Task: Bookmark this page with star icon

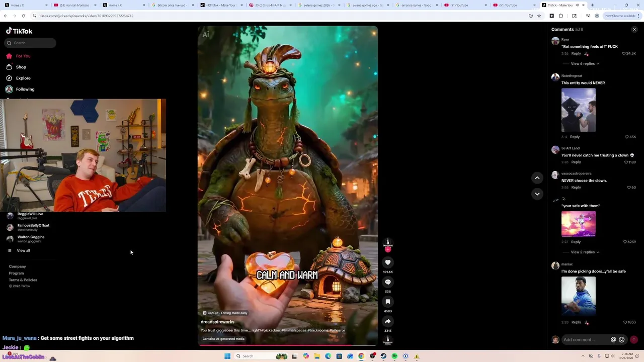Action: coord(539,16)
